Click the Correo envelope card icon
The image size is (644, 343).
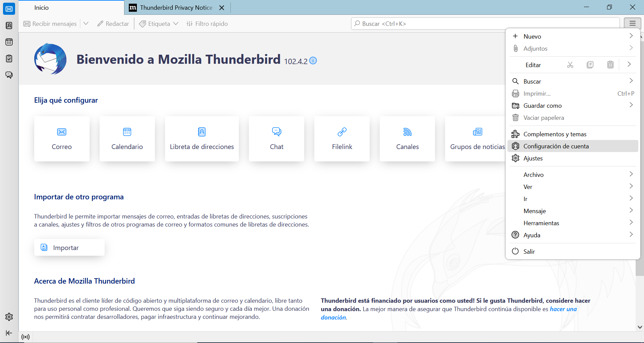[x=62, y=132]
